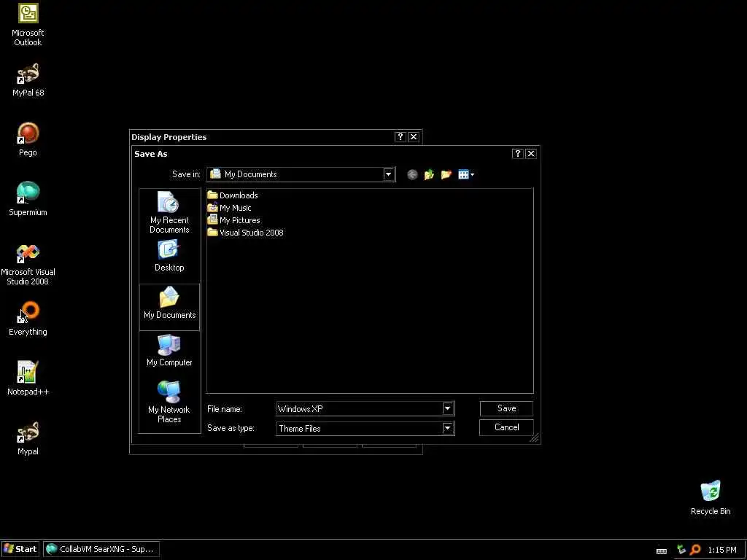Click Save As dialog help button
The height and width of the screenshot is (560, 747).
pos(517,153)
